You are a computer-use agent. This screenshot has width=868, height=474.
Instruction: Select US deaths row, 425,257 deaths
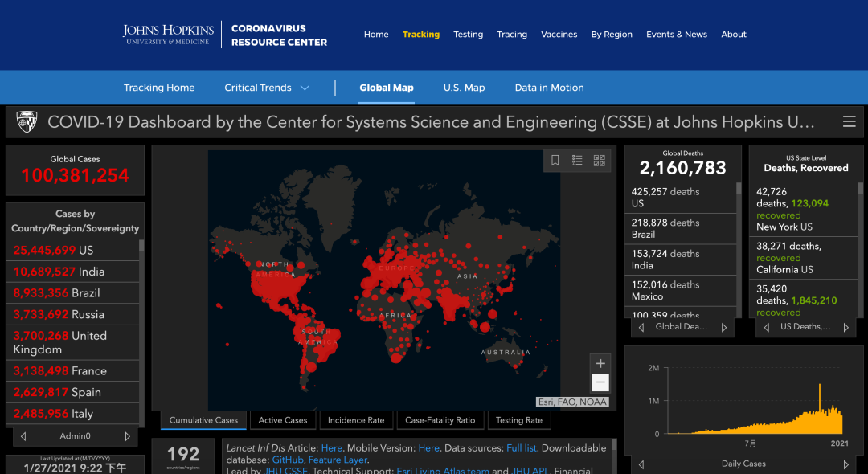pos(682,198)
